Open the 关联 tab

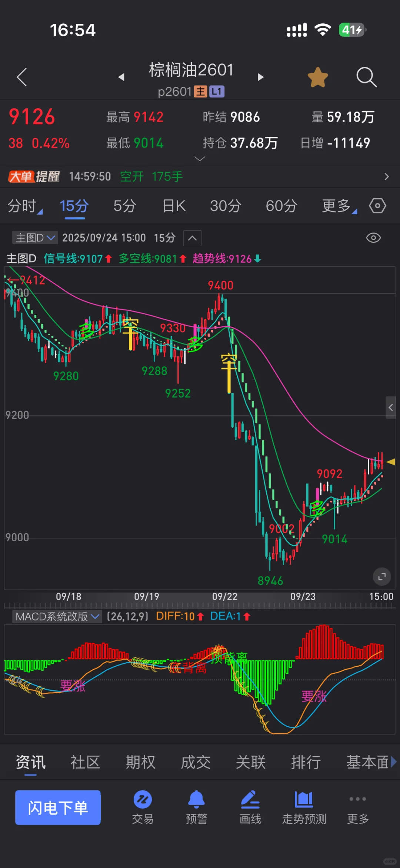pos(251,762)
